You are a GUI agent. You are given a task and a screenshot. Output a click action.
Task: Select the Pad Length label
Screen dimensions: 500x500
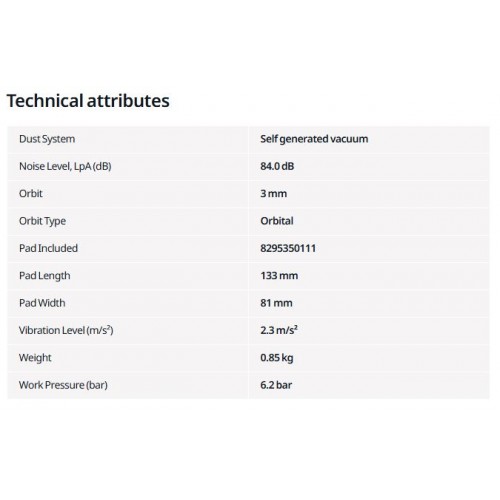coord(45,276)
